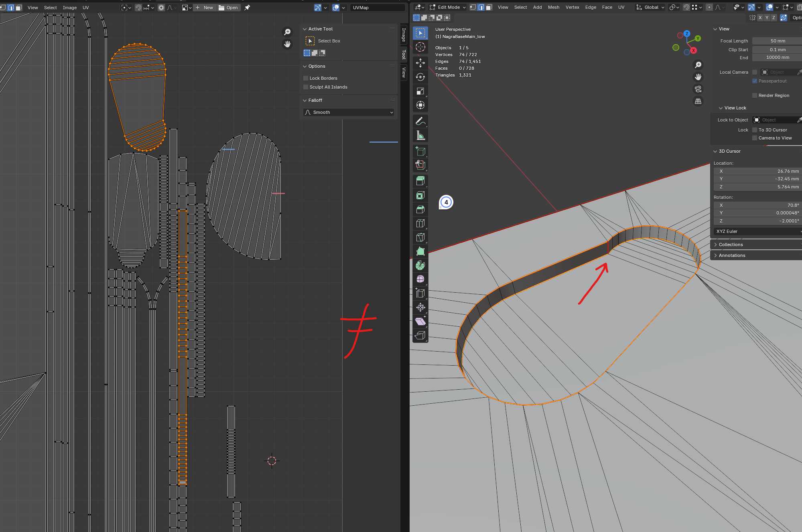
Task: Click the UVMap name field
Action: click(x=377, y=8)
